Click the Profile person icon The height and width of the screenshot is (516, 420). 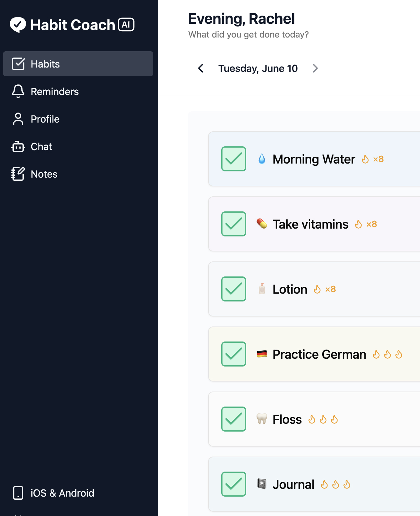coord(18,119)
